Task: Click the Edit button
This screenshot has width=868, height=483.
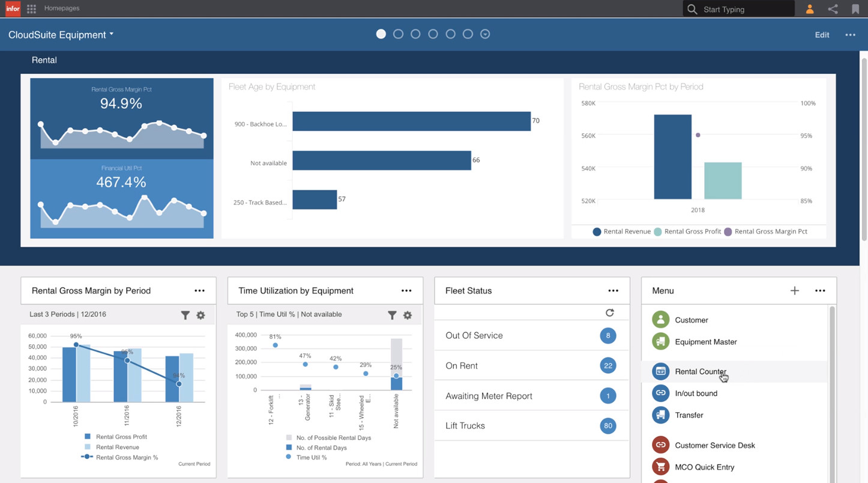Action: tap(822, 34)
